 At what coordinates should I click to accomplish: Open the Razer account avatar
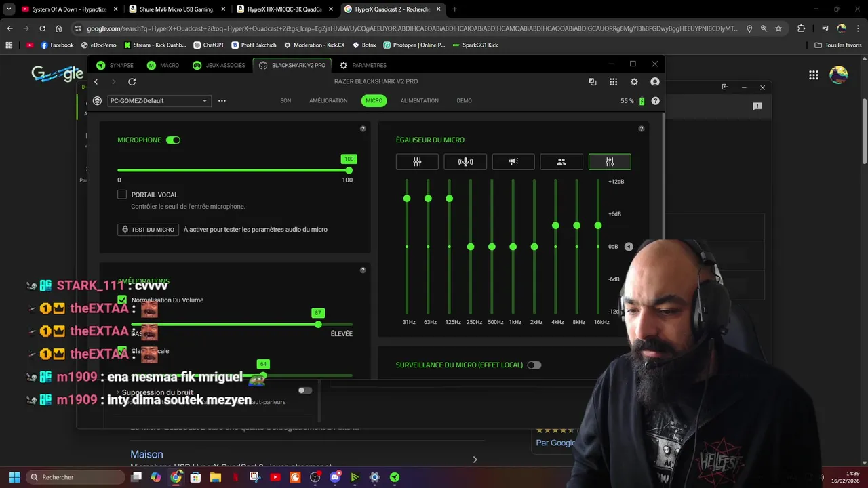tap(655, 81)
